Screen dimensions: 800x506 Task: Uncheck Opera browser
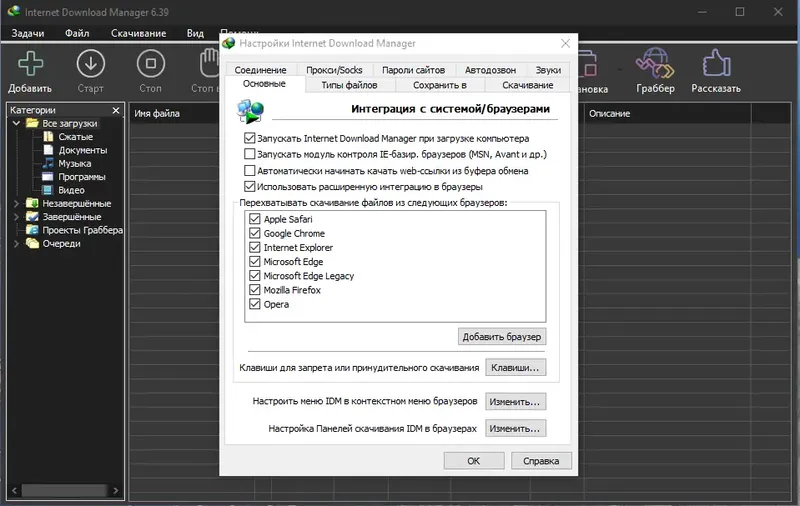pos(255,304)
